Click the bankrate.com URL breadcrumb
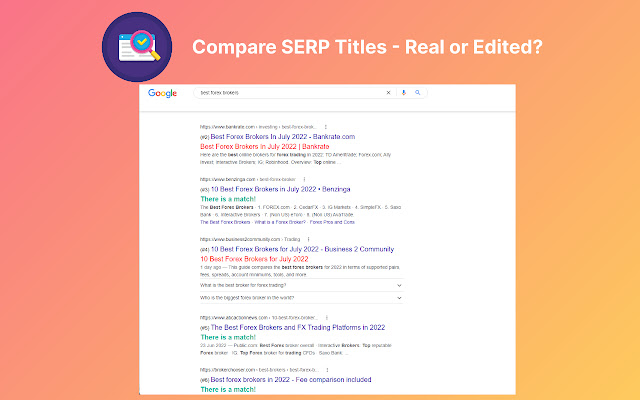The image size is (640, 400). tap(258, 127)
